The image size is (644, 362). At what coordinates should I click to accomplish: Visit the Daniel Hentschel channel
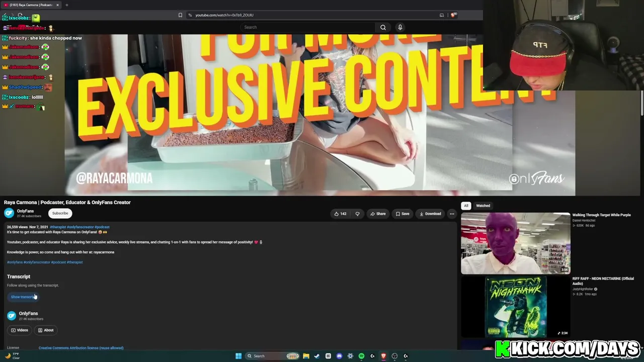point(584,220)
